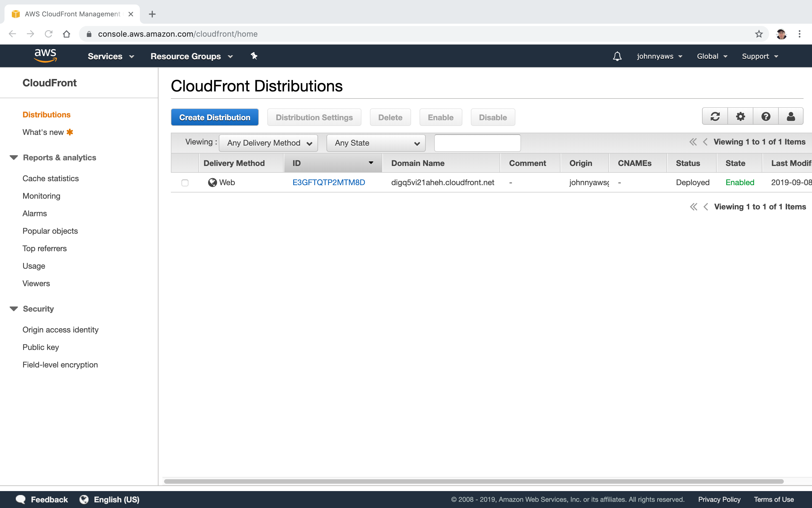Click the Delete button
This screenshot has width=812, height=508.
click(390, 117)
